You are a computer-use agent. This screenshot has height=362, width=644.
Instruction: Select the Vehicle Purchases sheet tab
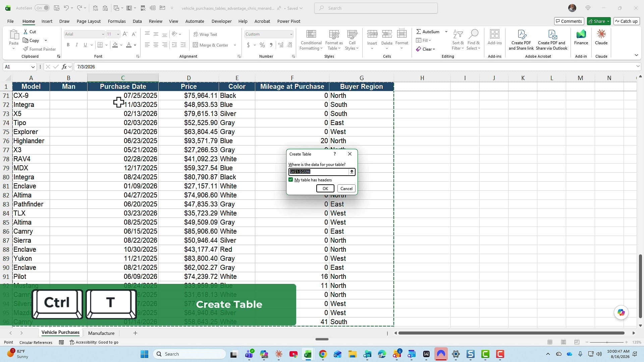(60, 333)
